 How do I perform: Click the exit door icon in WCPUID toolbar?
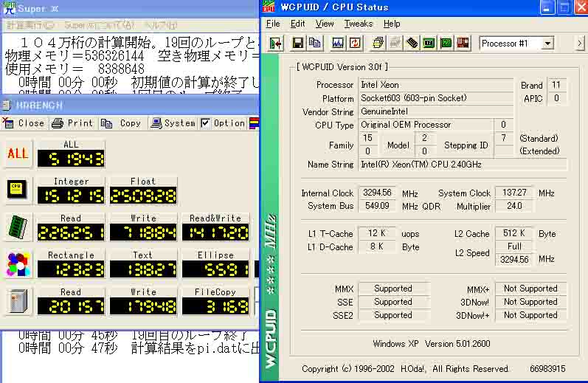pyautogui.click(x=276, y=44)
